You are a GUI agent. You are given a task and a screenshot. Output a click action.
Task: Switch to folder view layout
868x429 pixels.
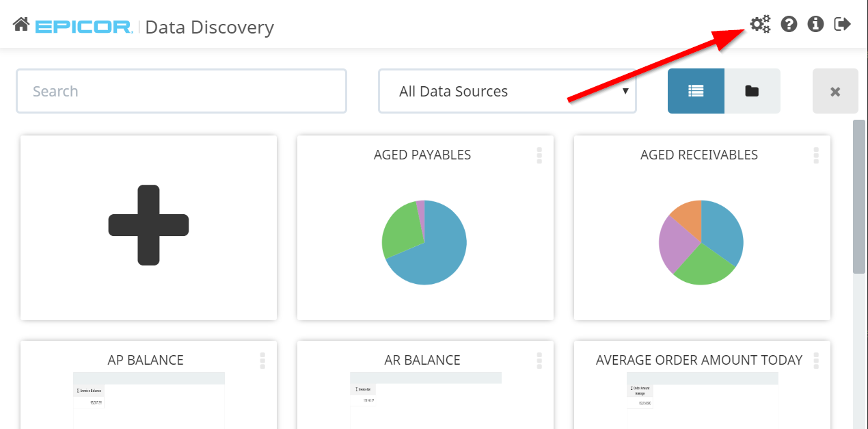pos(752,91)
